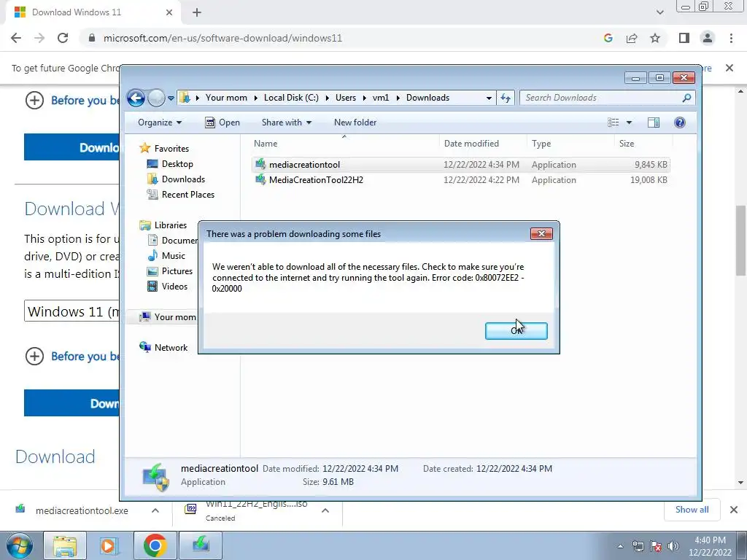Image resolution: width=747 pixels, height=560 pixels.
Task: Click the Chrome address bar URL
Action: point(223,38)
